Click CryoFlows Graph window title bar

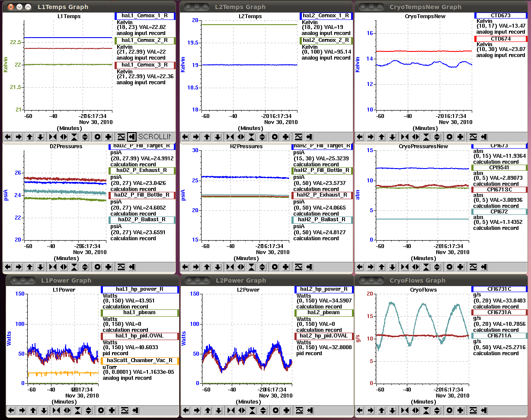click(x=442, y=280)
